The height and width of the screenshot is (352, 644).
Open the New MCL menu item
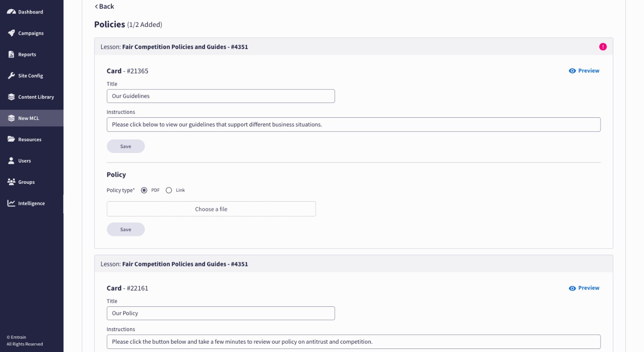coord(29,118)
